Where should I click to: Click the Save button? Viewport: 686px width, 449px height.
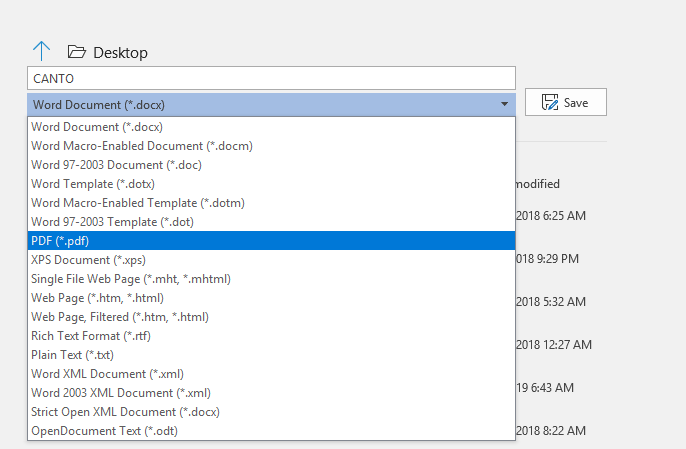(566, 102)
